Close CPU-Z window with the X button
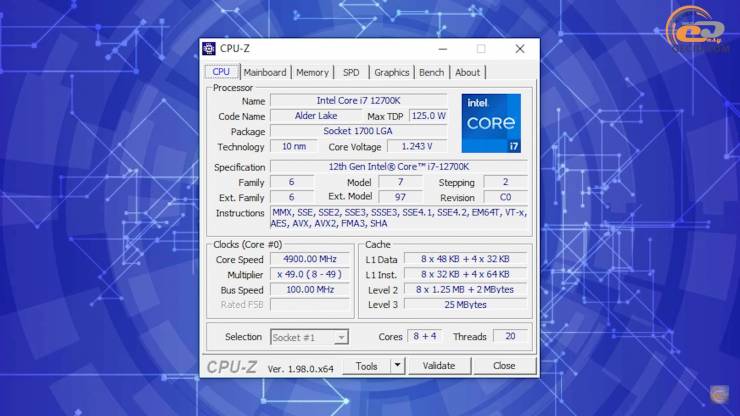Screen dimensions: 740x416 point(520,49)
